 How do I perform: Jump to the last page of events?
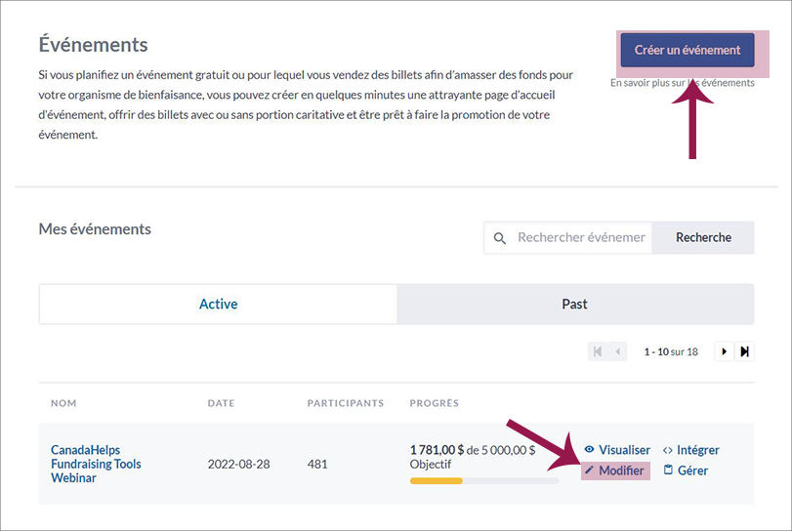(x=744, y=351)
